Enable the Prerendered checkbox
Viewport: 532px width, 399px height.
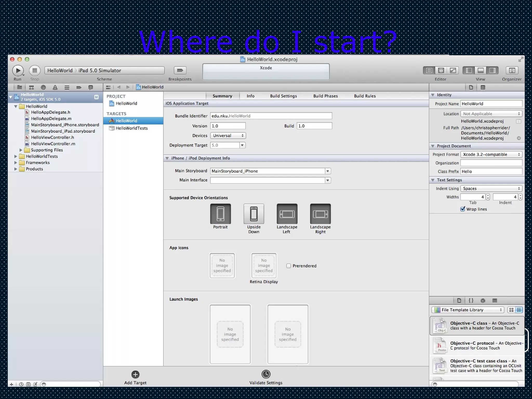(x=288, y=266)
